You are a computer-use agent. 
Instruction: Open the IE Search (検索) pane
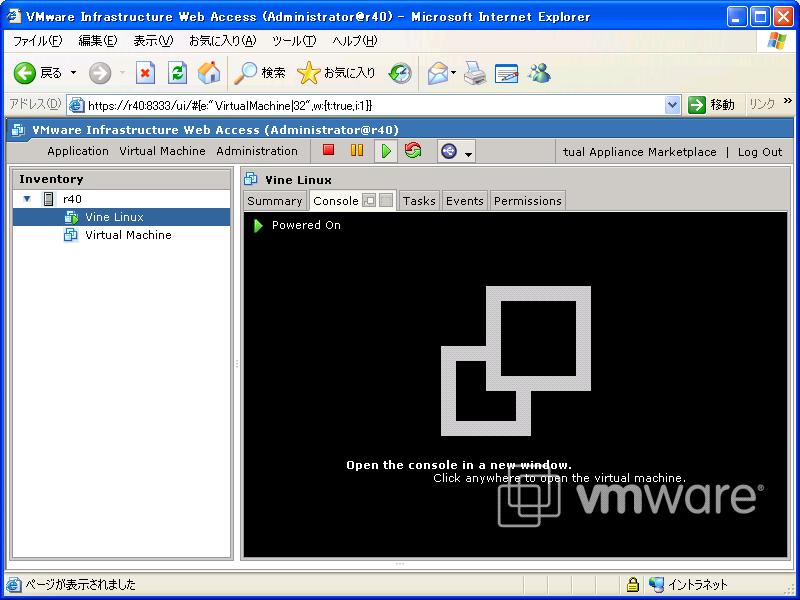click(x=260, y=73)
